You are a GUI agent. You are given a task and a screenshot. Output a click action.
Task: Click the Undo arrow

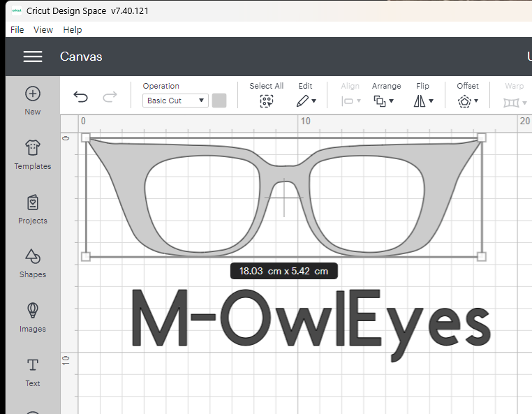[x=81, y=97]
